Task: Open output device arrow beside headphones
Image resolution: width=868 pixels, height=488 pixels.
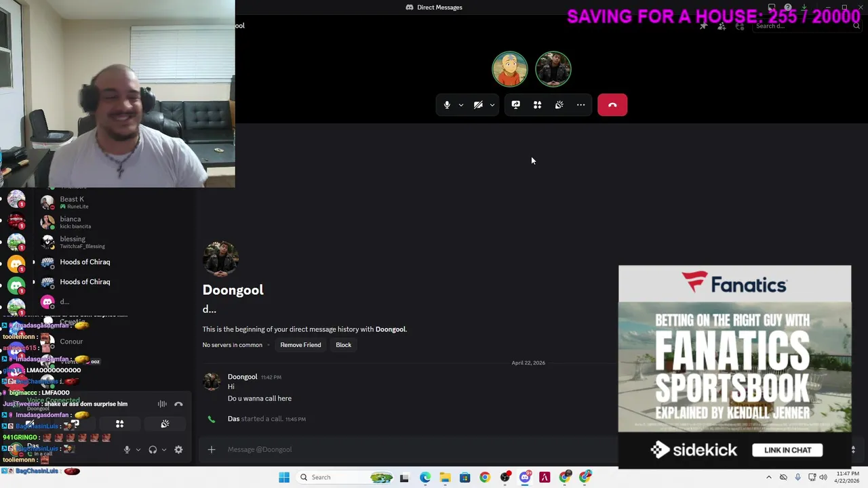Action: coord(163,450)
